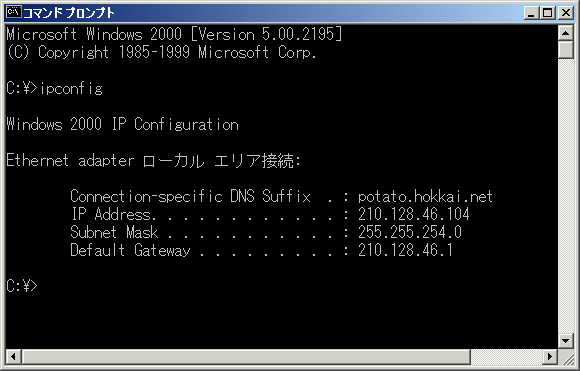
Task: Click the empty vertical scrollbar track
Action: coord(566,195)
